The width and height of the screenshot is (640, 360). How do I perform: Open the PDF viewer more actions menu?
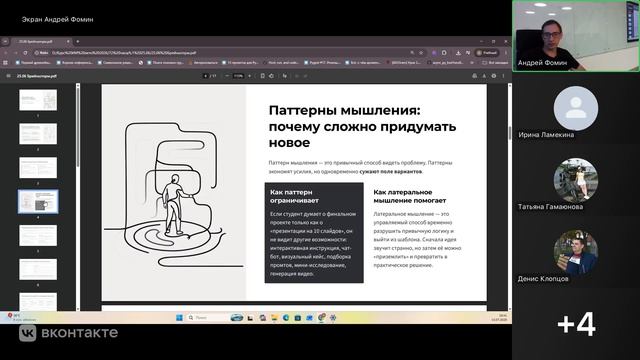coord(503,76)
